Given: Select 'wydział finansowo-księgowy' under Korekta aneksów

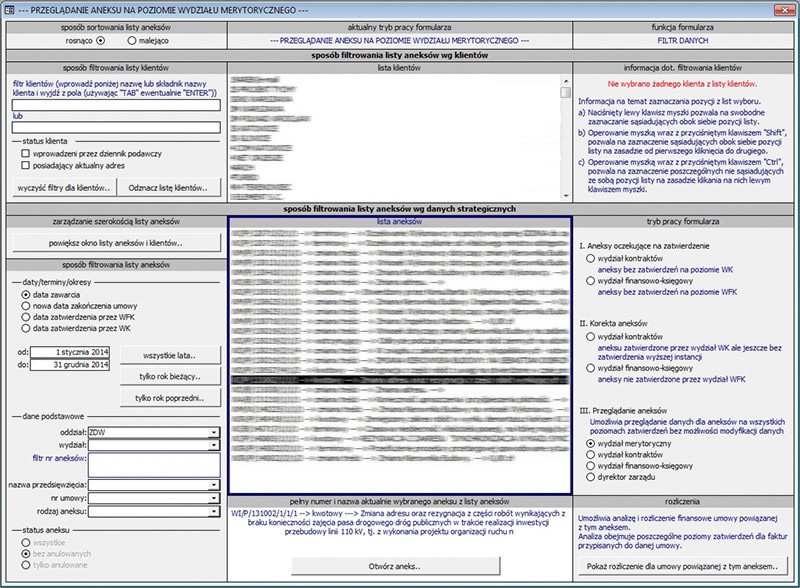Looking at the screenshot, I should pyautogui.click(x=590, y=368).
